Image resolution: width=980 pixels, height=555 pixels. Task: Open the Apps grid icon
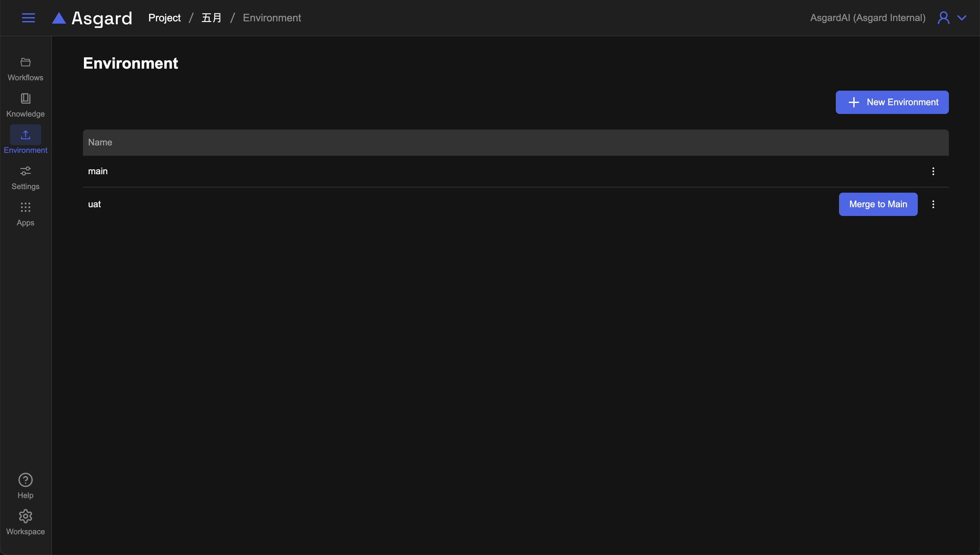coord(26,207)
